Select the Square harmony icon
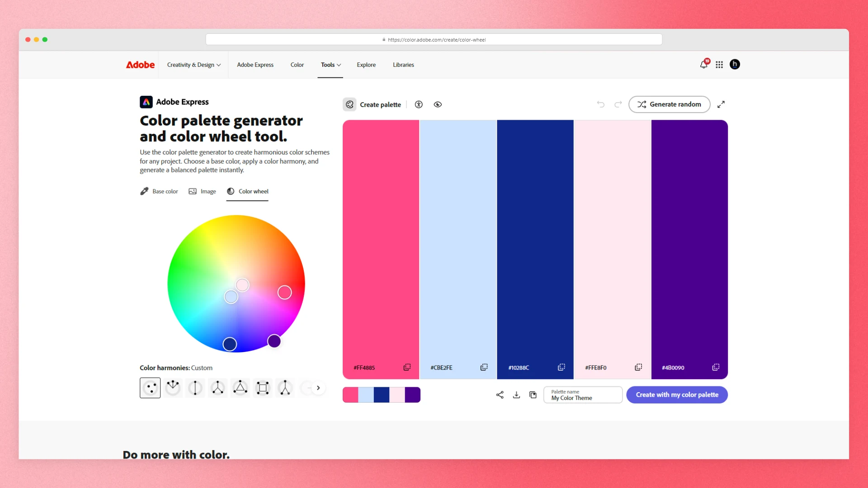Screen dimensions: 868x488 (263, 388)
